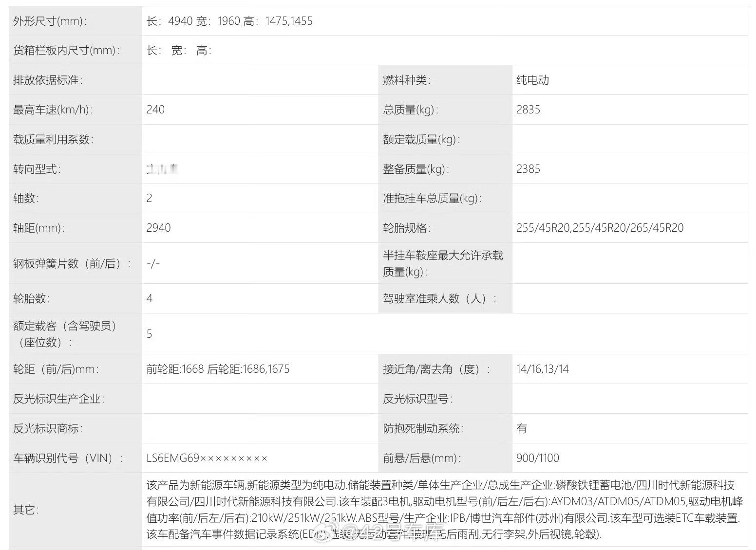The image size is (756, 550).
Task: Select the leaf spring value -/-
Action: click(153, 264)
